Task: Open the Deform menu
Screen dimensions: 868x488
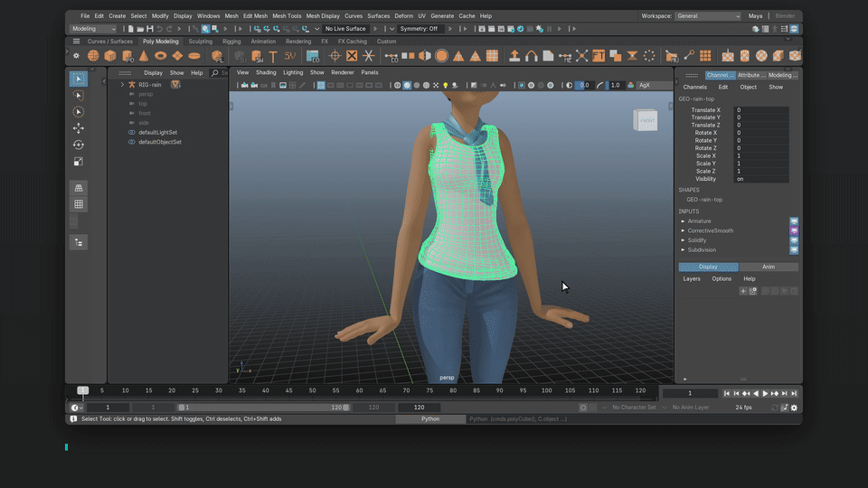Action: [403, 16]
